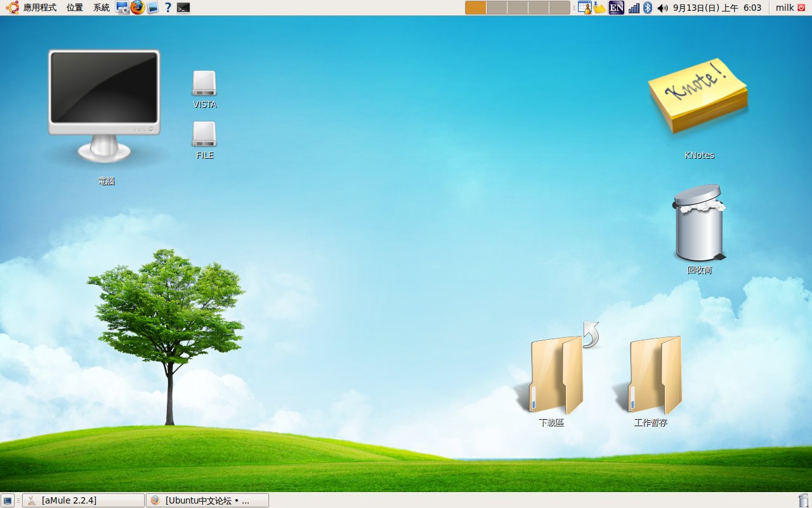This screenshot has width=812, height=508.
Task: Select the FILE drive icon
Action: 204,140
